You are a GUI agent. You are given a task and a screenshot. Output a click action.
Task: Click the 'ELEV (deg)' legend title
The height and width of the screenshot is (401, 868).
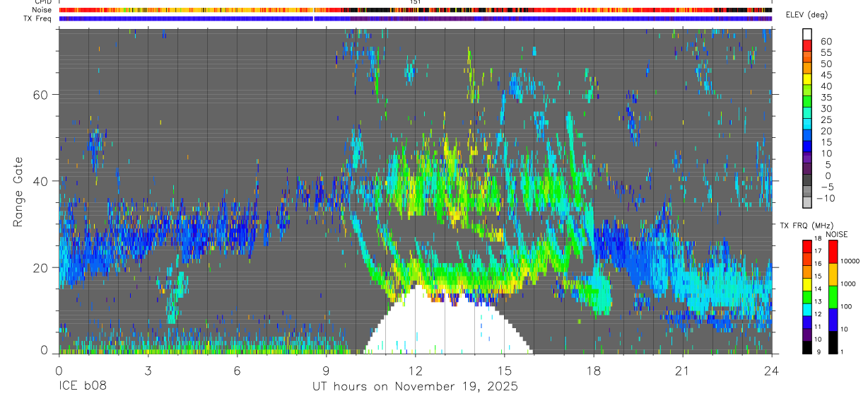click(808, 15)
